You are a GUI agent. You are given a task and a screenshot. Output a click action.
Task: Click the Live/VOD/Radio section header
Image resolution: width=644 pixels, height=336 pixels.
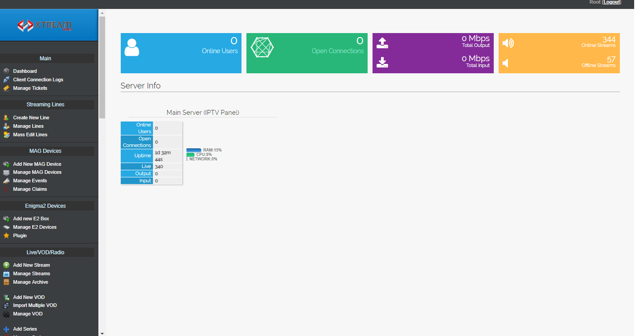47,252
